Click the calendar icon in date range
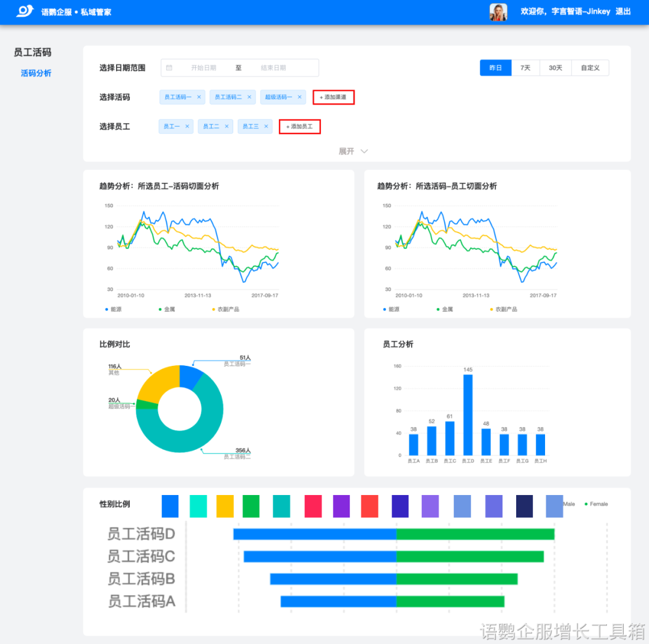649x644 pixels. coord(169,68)
